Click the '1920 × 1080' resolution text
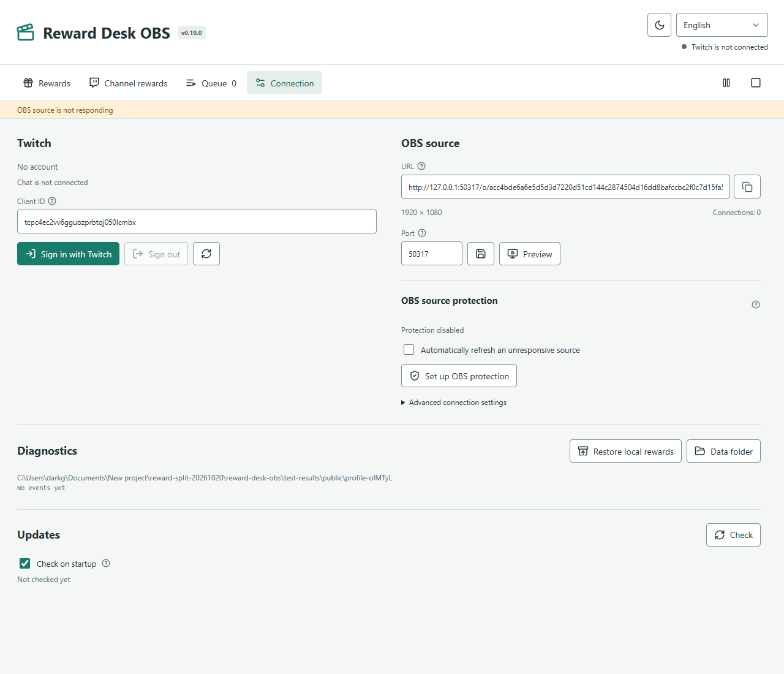Viewport: 784px width, 674px height. click(421, 213)
